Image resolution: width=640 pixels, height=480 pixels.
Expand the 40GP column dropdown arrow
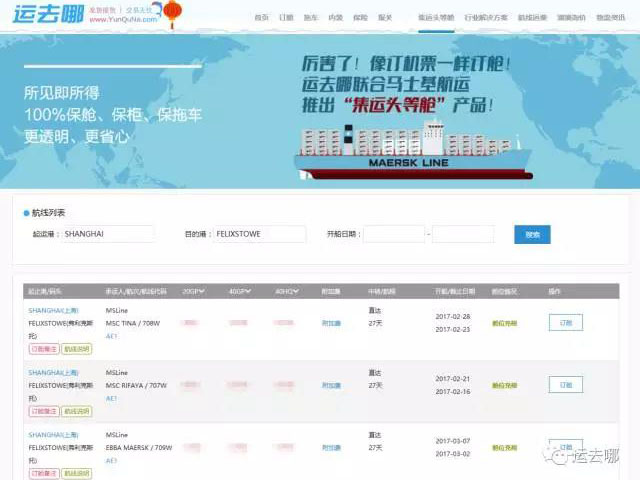(x=248, y=291)
